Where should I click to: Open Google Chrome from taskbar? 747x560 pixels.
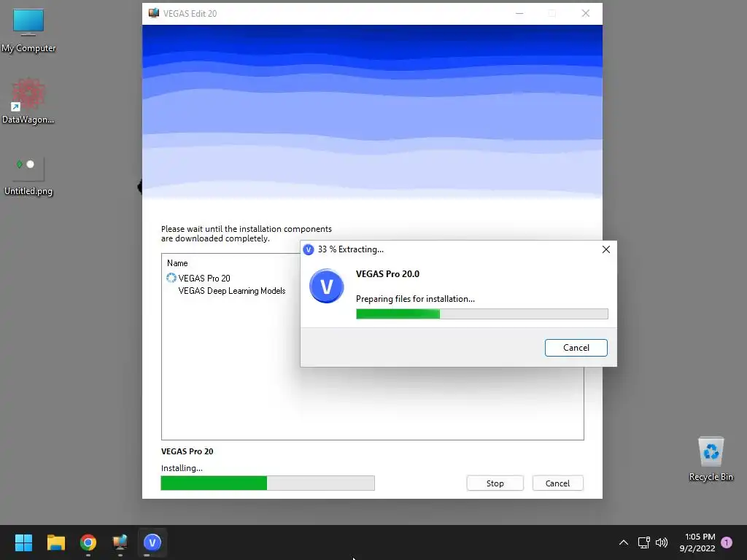pyautogui.click(x=88, y=542)
